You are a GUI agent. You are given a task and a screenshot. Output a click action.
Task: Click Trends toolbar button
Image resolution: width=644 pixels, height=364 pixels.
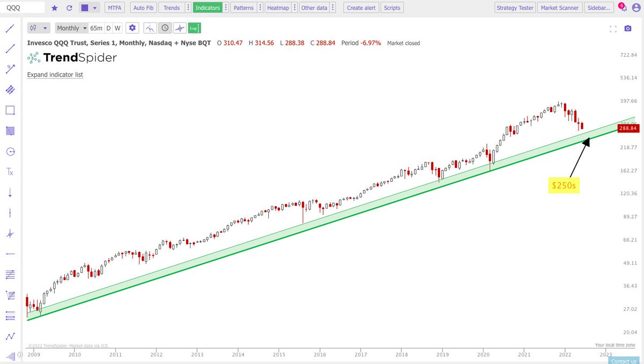click(x=172, y=8)
